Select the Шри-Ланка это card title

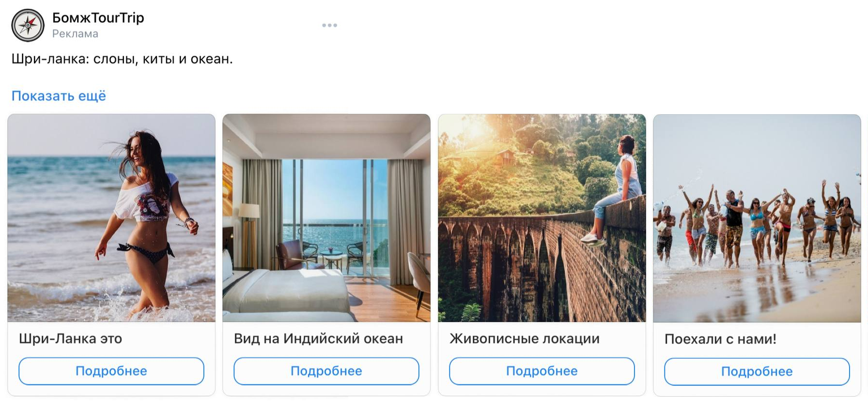click(71, 339)
